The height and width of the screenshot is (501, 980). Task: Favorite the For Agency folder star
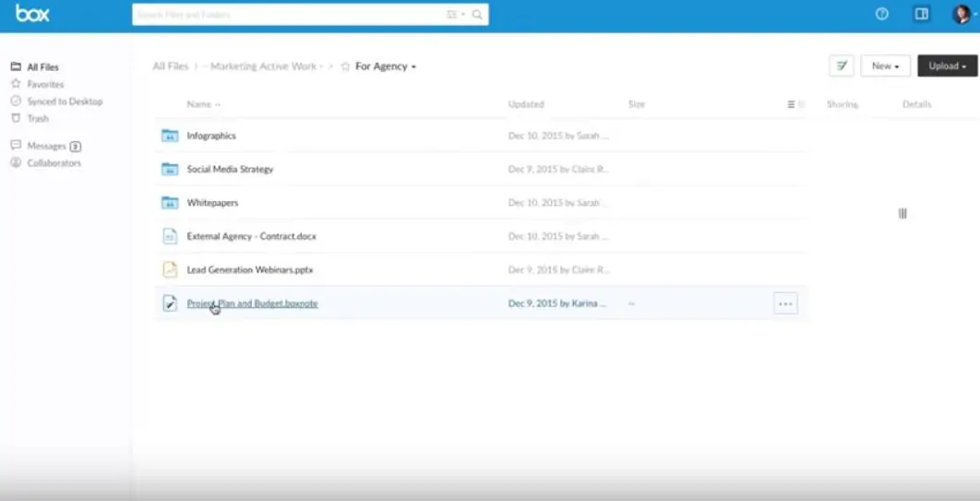click(345, 66)
